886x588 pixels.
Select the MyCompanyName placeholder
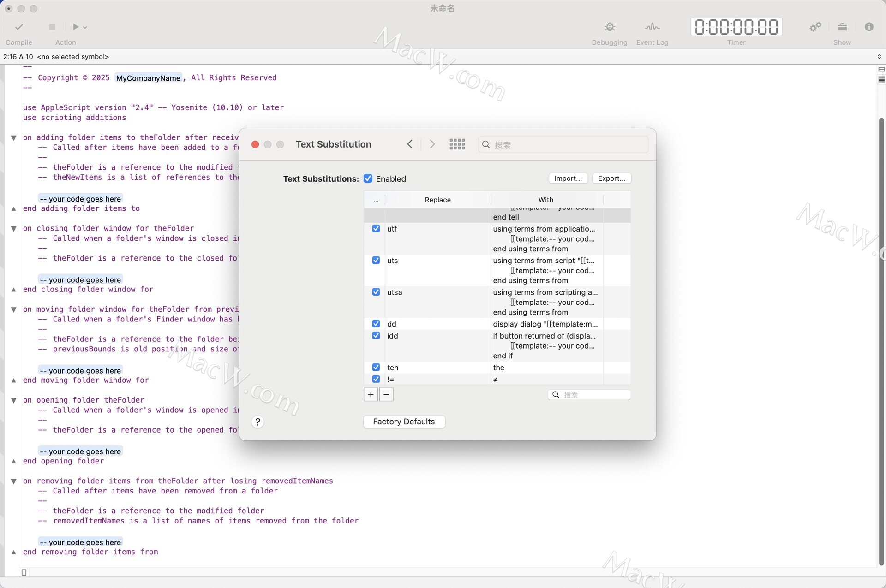[148, 78]
